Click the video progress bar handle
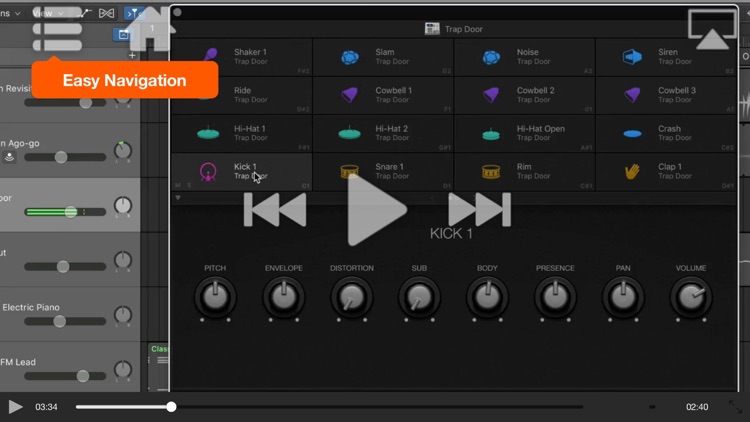The width and height of the screenshot is (750, 422). click(x=171, y=407)
